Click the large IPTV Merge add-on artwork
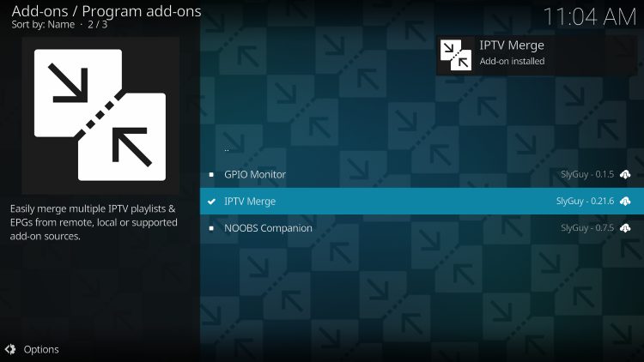644x362 pixels. tap(100, 115)
